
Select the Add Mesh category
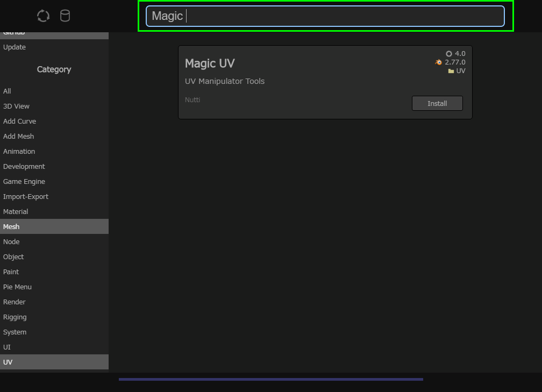pos(54,136)
